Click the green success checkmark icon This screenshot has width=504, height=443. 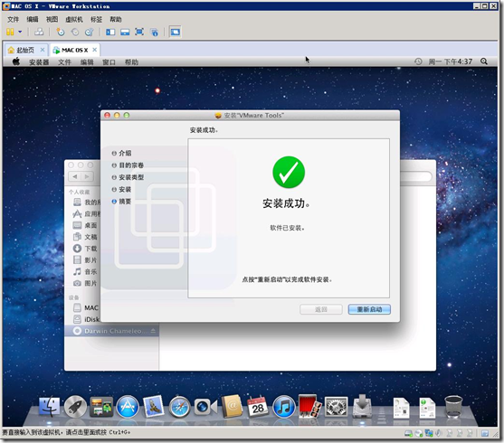[x=289, y=172]
